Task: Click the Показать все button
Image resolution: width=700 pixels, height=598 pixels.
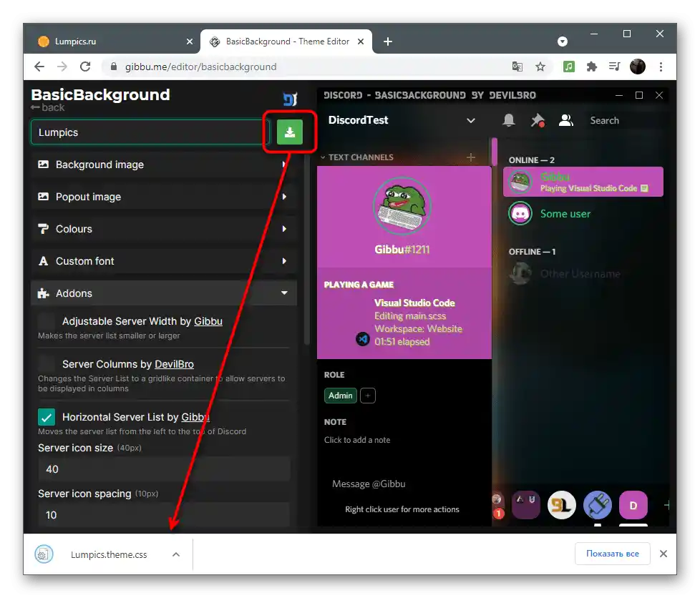Action: pos(612,554)
